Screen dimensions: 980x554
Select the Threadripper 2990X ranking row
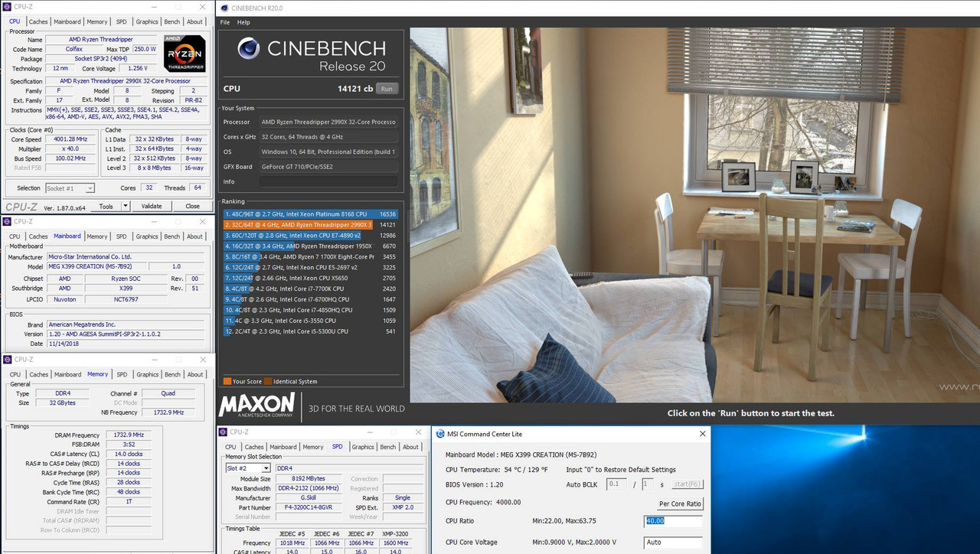310,225
